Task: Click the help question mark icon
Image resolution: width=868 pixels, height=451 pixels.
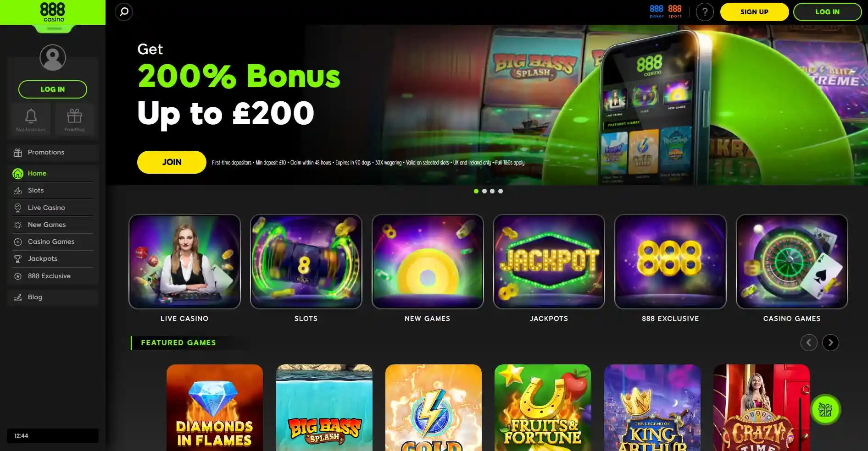Action: [x=705, y=12]
